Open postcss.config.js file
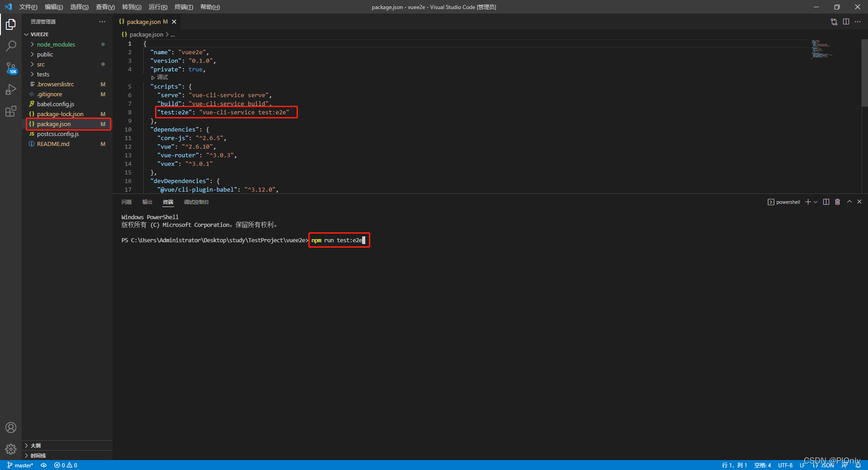Viewport: 868px width, 470px height. click(x=67, y=134)
